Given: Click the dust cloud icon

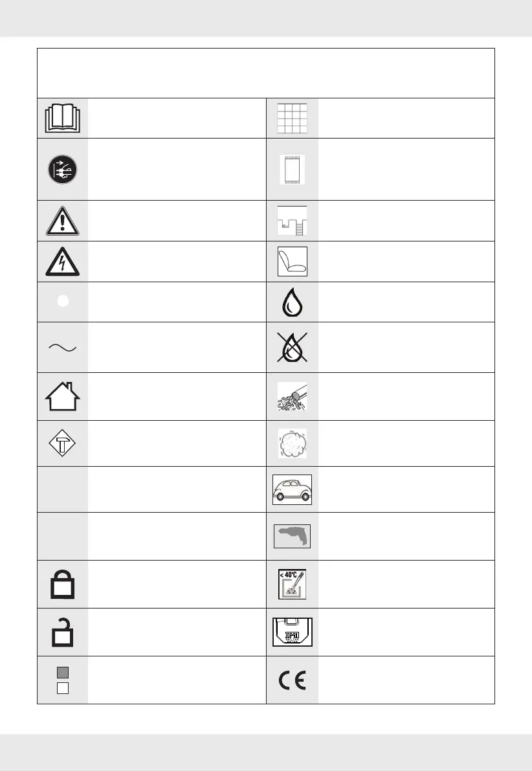Looking at the screenshot, I should 293,443.
